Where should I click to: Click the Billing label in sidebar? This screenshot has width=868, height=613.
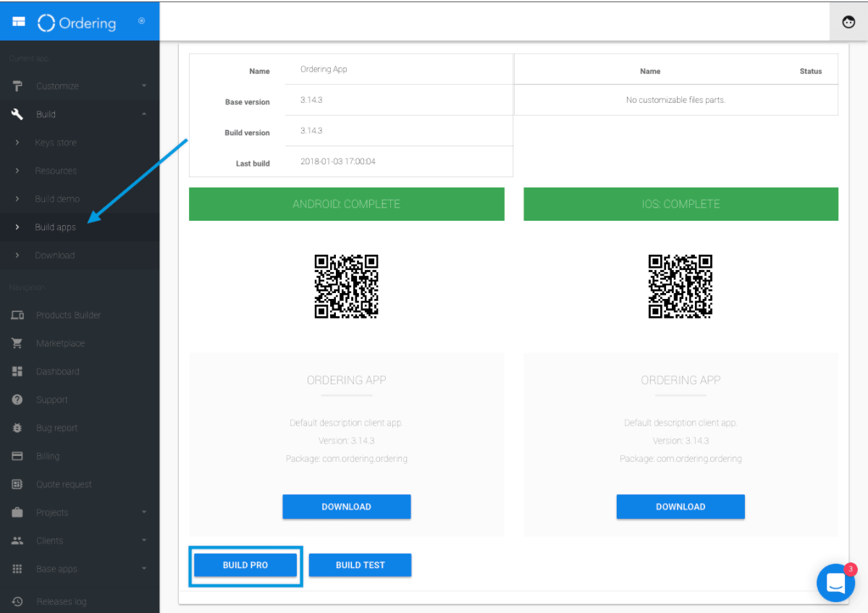pos(48,457)
